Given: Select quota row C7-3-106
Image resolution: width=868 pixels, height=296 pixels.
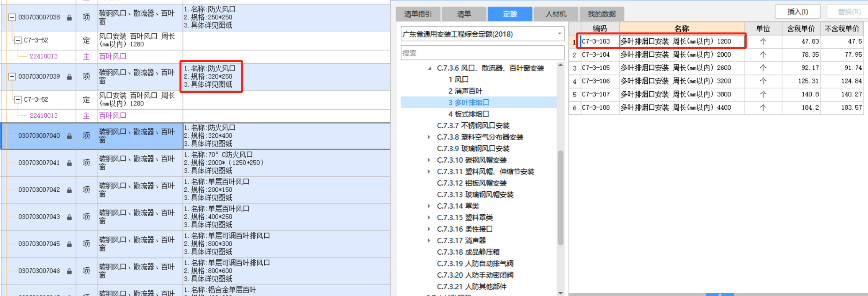Looking at the screenshot, I should pos(716,81).
